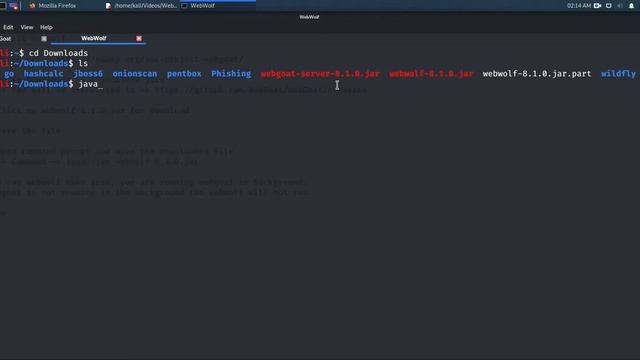Click the volume speaker tray icon
The image size is (640, 360).
[620, 6]
